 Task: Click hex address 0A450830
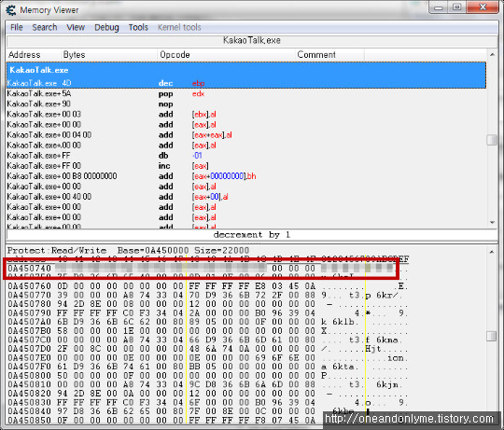point(29,402)
